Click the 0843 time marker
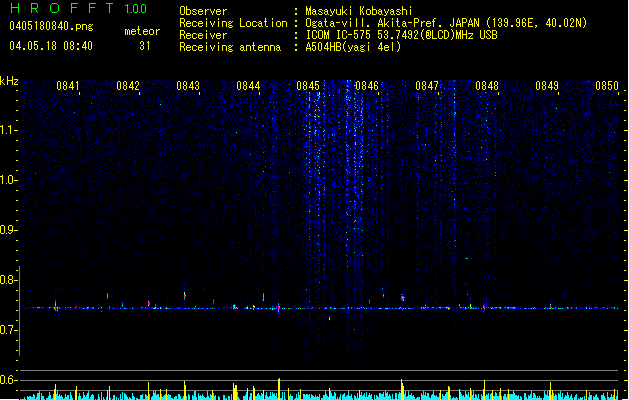This screenshot has width=629, height=400. point(188,86)
